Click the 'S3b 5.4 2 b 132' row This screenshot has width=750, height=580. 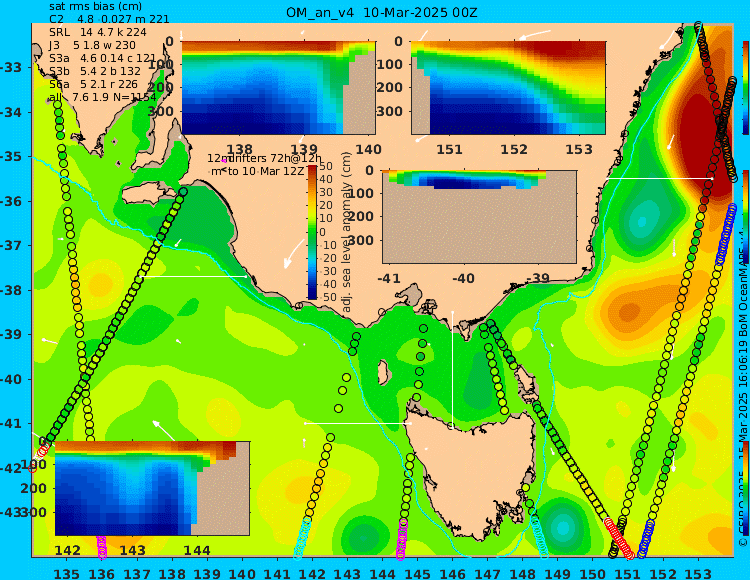pyautogui.click(x=95, y=71)
